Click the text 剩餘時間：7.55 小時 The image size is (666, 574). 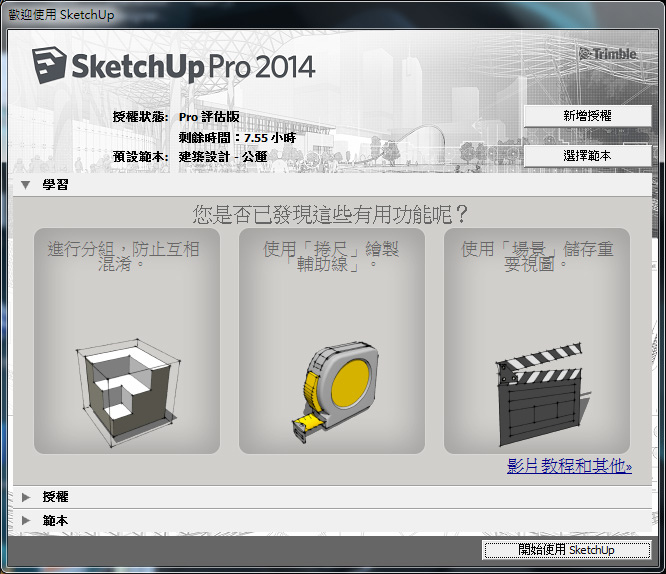[237, 138]
